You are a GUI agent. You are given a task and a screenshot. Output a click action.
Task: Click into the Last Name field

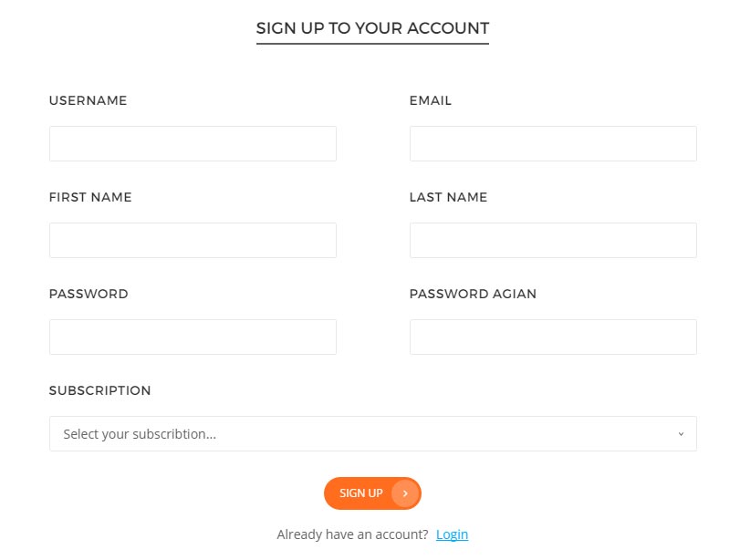553,241
